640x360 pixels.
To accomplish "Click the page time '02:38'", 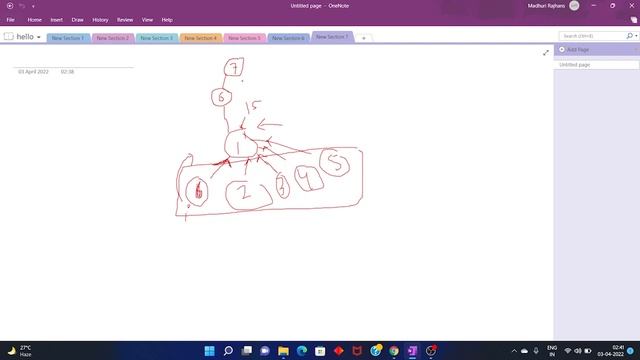I will (67, 71).
